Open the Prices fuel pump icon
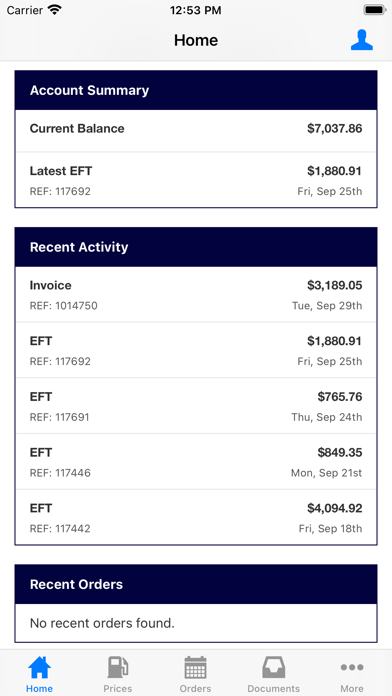The height and width of the screenshot is (696, 392). pyautogui.click(x=118, y=667)
